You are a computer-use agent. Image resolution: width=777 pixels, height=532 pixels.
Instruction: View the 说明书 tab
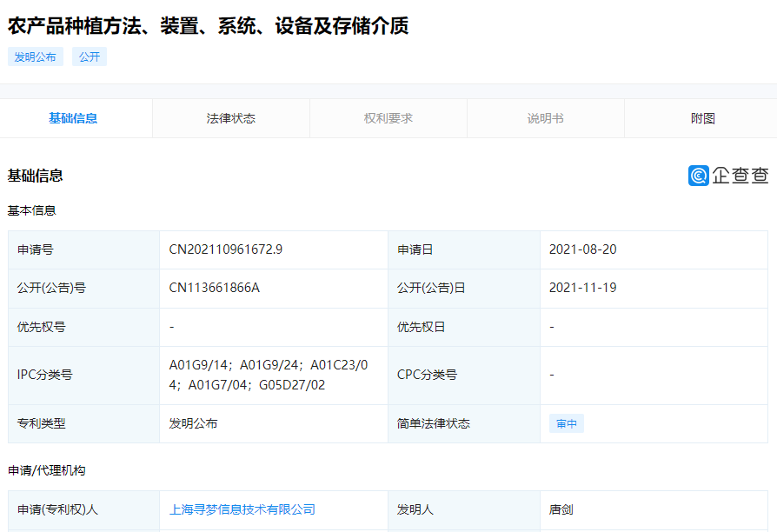click(x=545, y=118)
